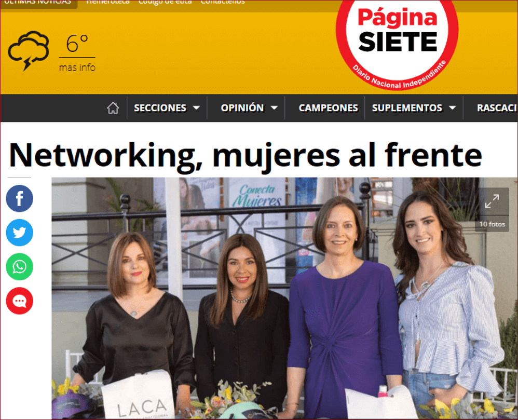Open the Rascacielos menu item
This screenshot has height=420, width=518.
[497, 108]
